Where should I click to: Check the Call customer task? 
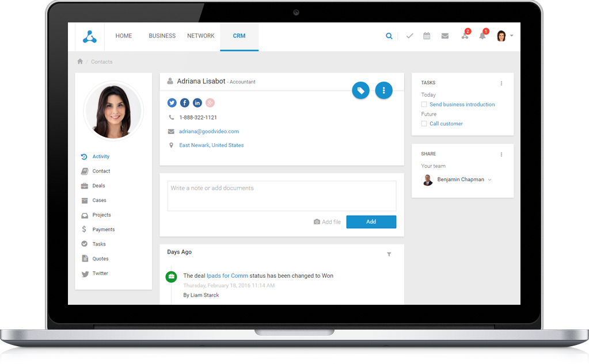pos(424,124)
